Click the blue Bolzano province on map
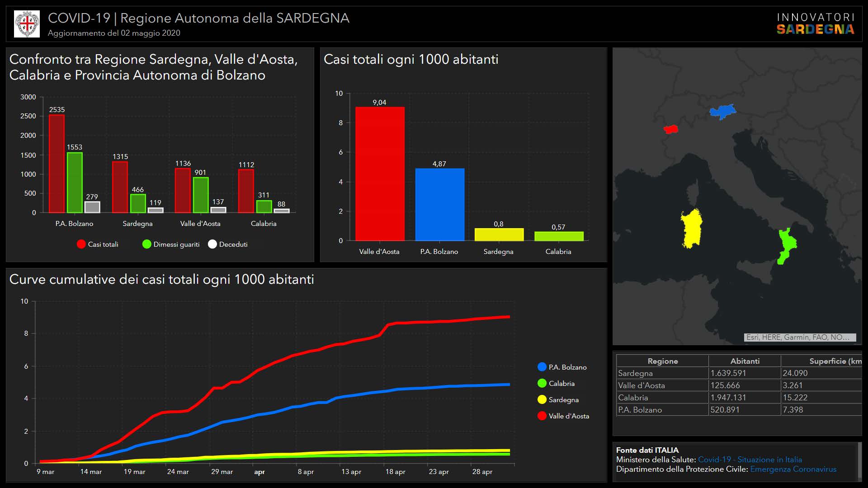Screen dimensions: 868x488 [x=722, y=111]
